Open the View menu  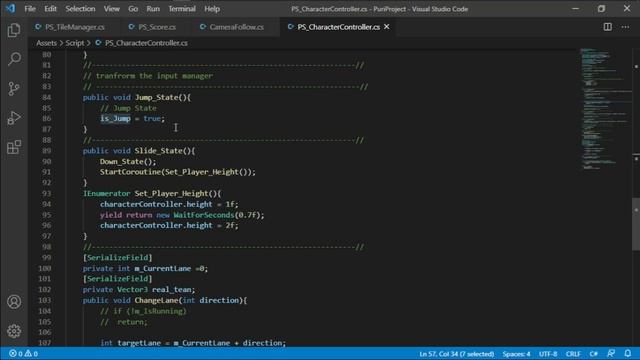tap(111, 9)
